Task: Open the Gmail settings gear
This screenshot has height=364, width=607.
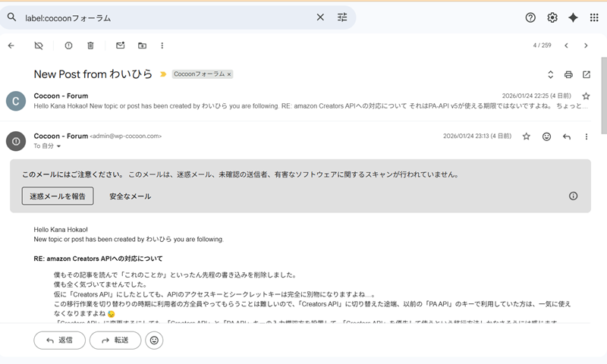Action: point(552,17)
